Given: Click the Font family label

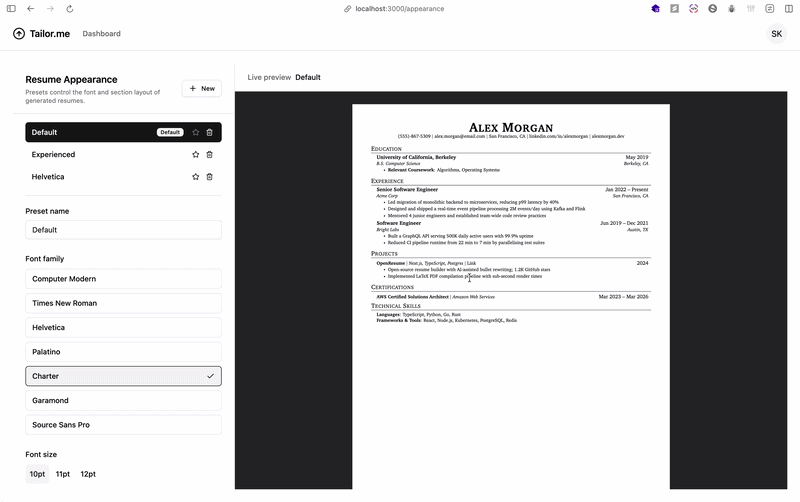Looking at the screenshot, I should 45,259.
